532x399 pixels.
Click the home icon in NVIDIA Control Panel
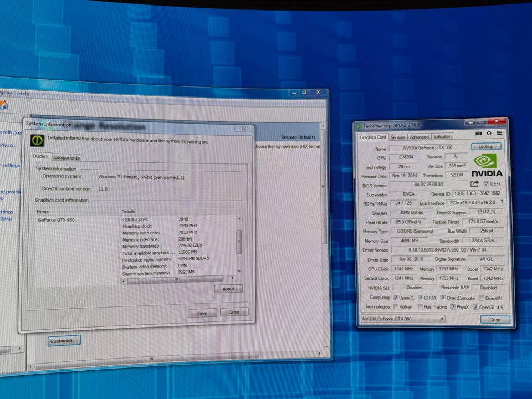(x=3, y=105)
